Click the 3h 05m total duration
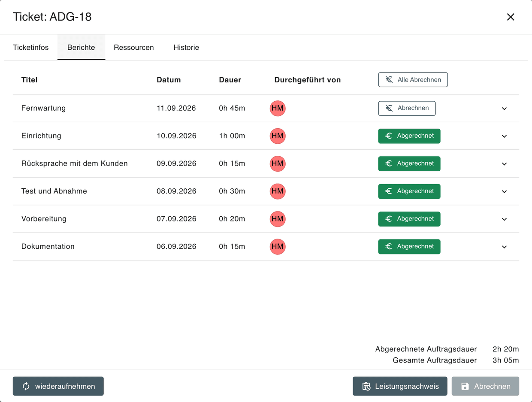532x402 pixels. pyautogui.click(x=506, y=360)
